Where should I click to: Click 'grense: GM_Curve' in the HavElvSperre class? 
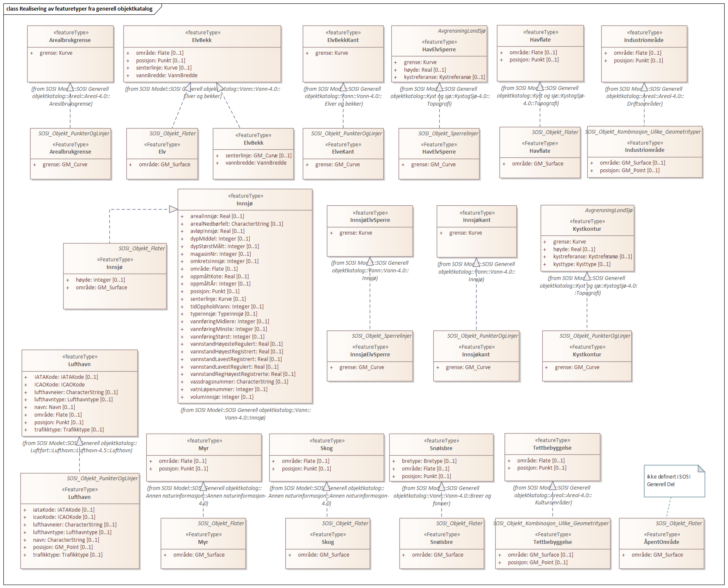click(433, 164)
